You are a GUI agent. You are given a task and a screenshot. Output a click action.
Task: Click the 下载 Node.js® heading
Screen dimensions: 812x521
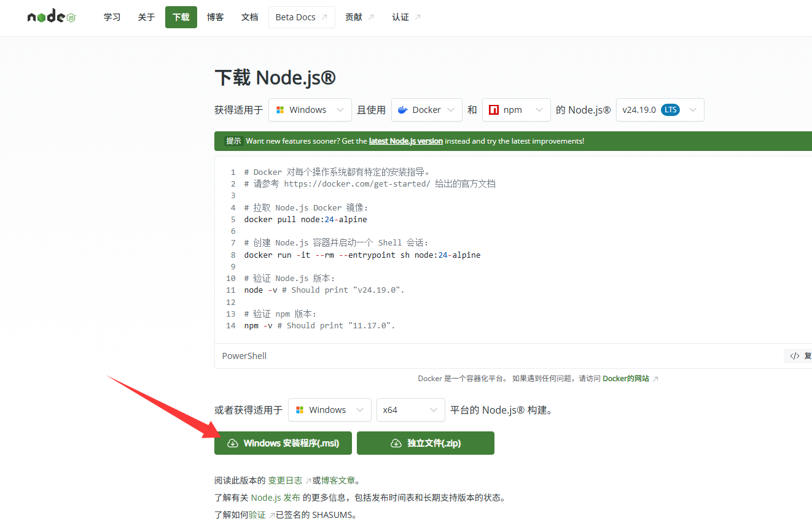coord(275,78)
